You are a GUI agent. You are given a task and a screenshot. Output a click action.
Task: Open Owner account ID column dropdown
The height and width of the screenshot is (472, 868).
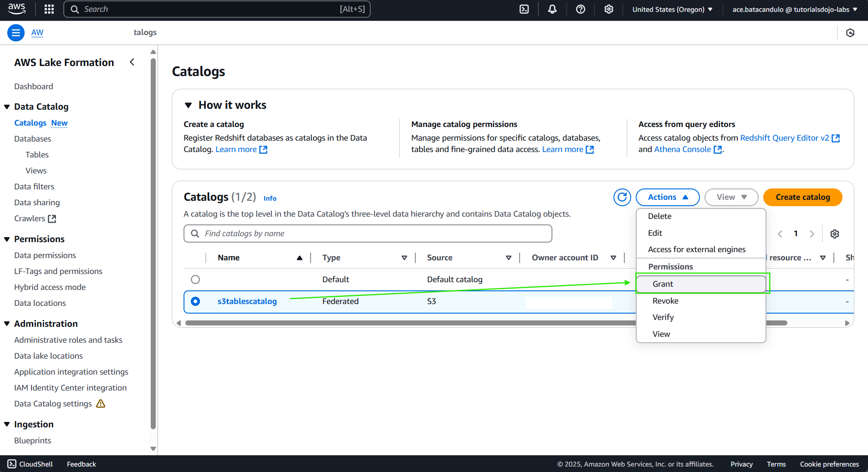(x=613, y=258)
